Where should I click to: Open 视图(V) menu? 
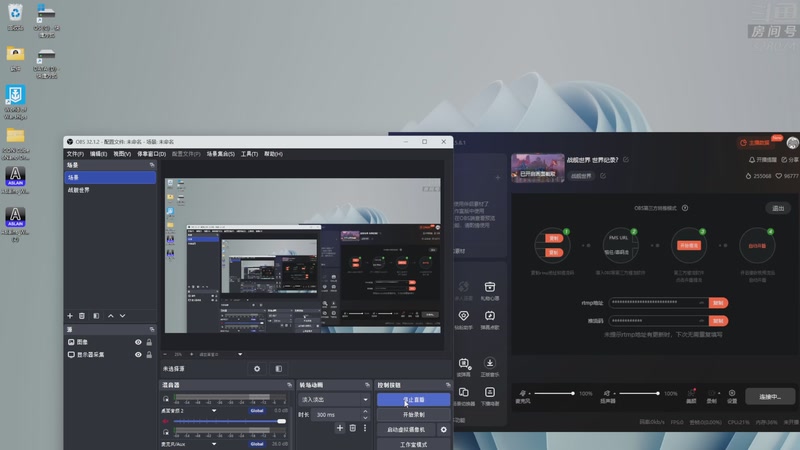point(122,154)
